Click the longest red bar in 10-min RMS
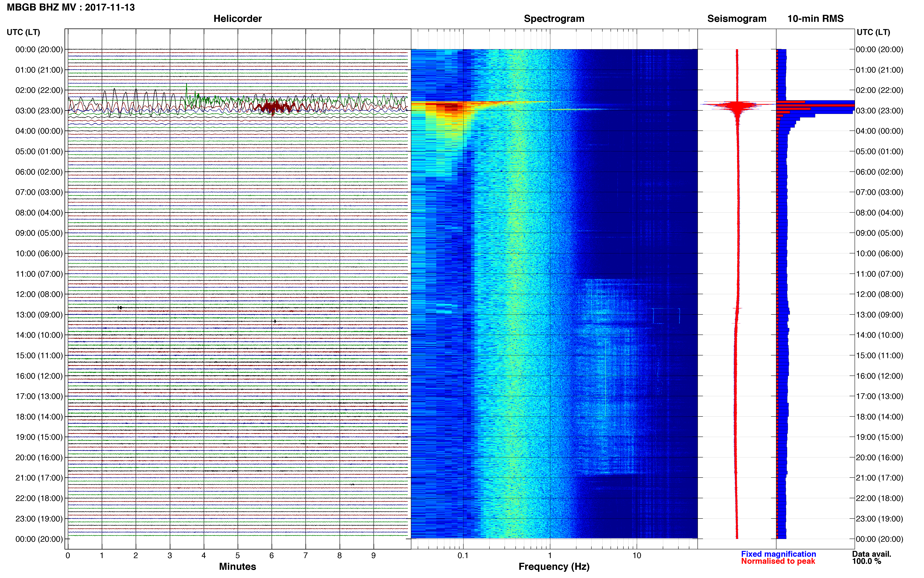Screen dimensions: 924x578 816,106
